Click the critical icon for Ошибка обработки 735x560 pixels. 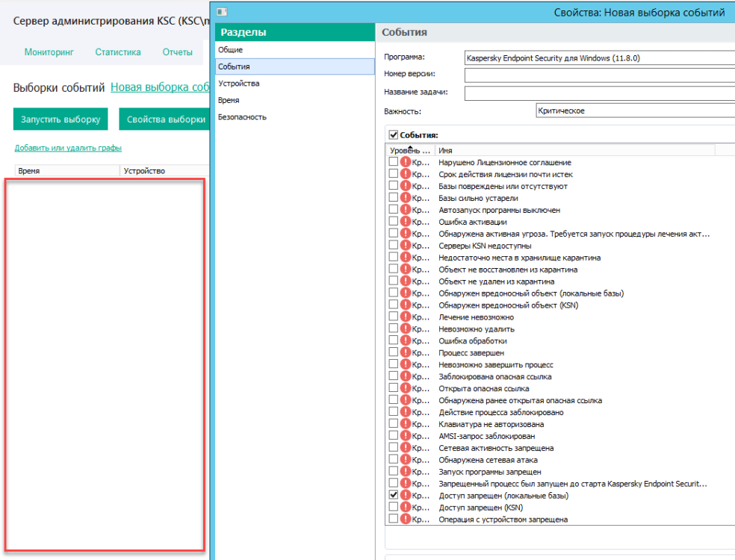(x=406, y=340)
